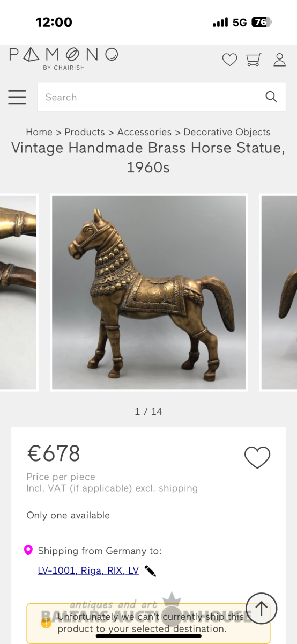297x644 pixels.
Task: Open the Accessories breadcrumb link
Action: click(x=144, y=132)
